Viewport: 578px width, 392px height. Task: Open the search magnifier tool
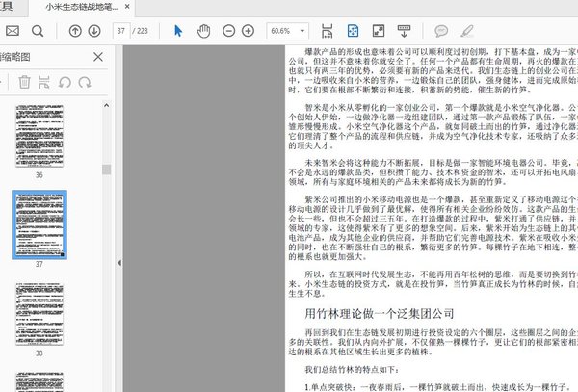pos(38,31)
